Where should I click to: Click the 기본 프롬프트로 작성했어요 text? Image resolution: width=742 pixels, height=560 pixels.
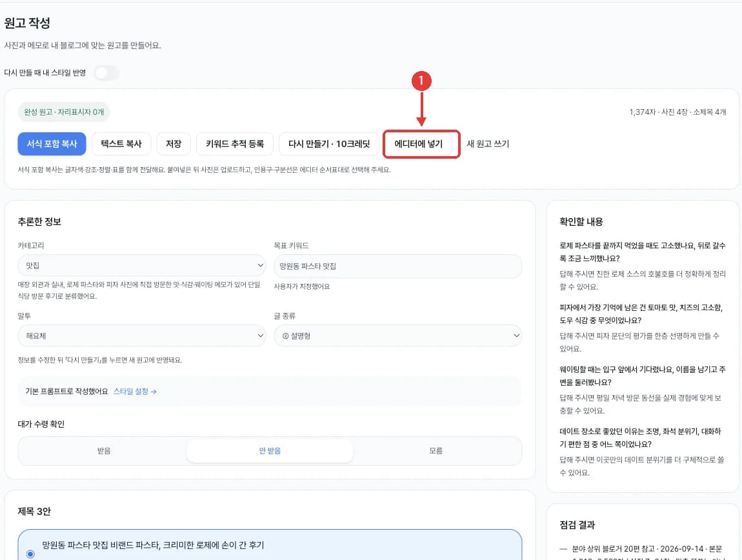tap(66, 392)
